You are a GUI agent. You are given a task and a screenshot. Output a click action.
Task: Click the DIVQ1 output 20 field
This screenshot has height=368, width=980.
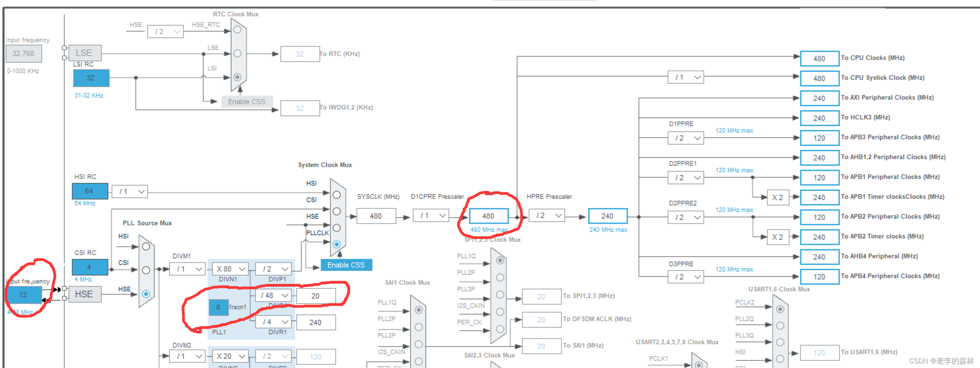coord(316,296)
